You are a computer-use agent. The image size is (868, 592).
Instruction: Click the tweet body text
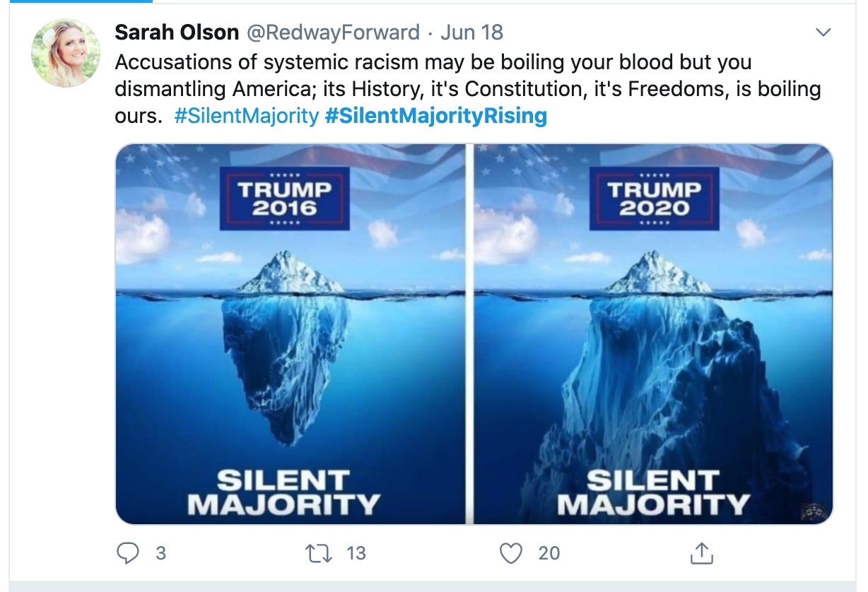click(468, 89)
